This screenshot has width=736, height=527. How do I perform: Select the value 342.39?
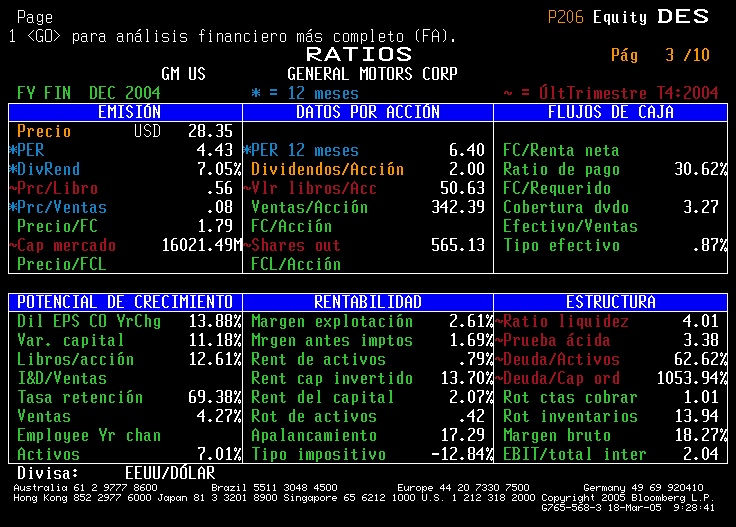(x=458, y=207)
